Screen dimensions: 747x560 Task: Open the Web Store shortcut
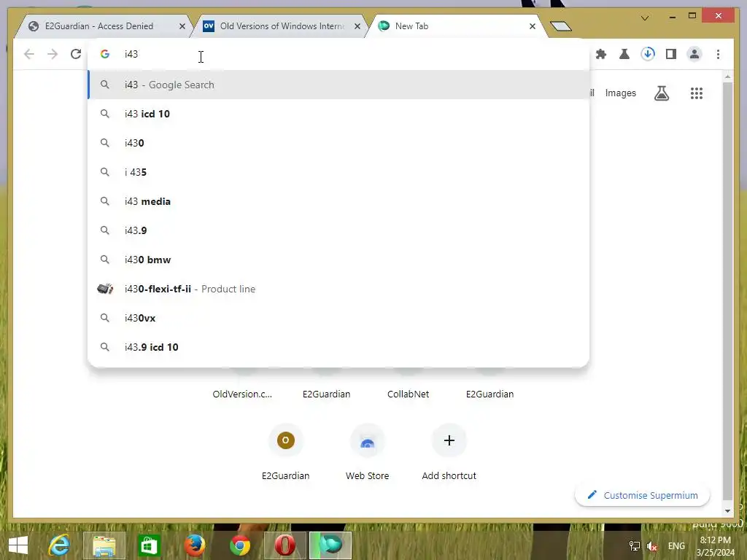(x=368, y=452)
